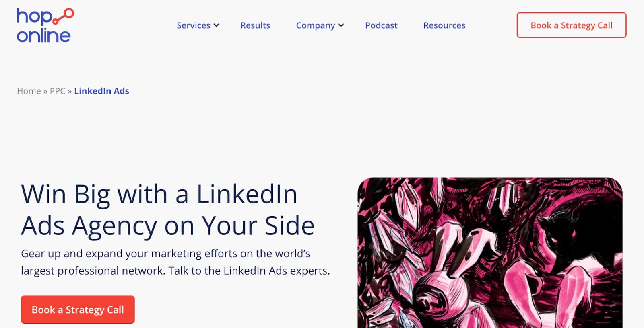This screenshot has width=644, height=328.
Task: Go to the Results page
Action: 255,25
